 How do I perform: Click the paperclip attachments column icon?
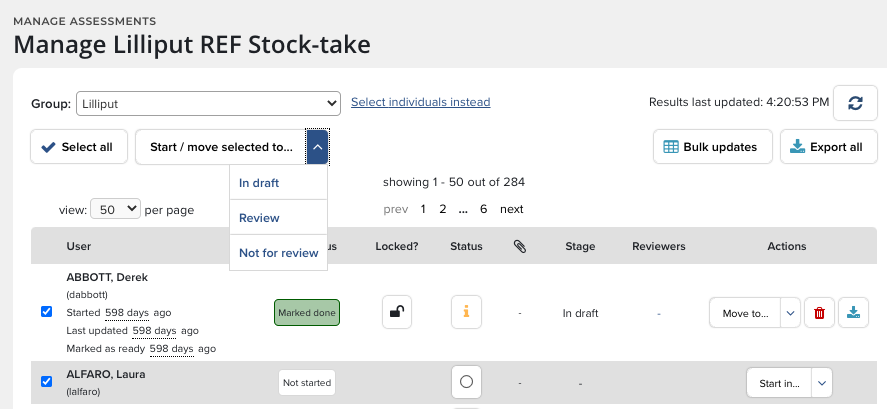pyautogui.click(x=519, y=246)
